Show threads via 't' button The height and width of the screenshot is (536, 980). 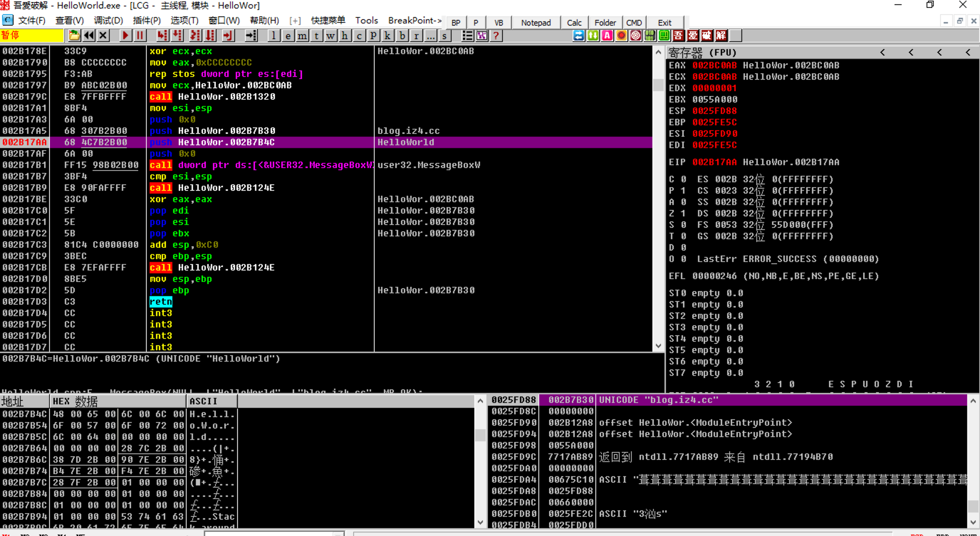click(x=317, y=36)
